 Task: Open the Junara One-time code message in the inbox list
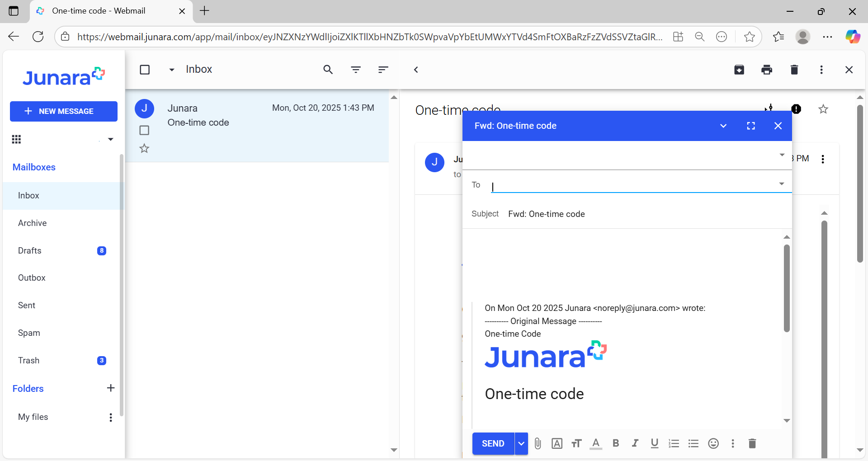pyautogui.click(x=257, y=126)
